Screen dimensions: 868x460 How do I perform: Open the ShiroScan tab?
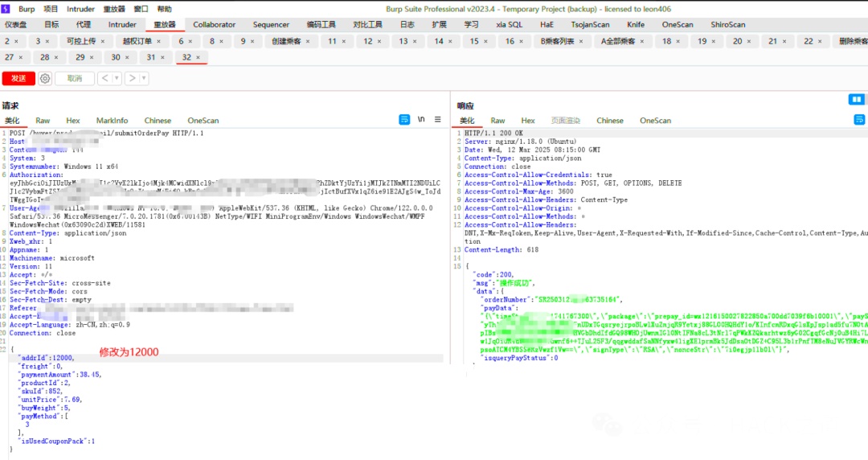pos(728,25)
